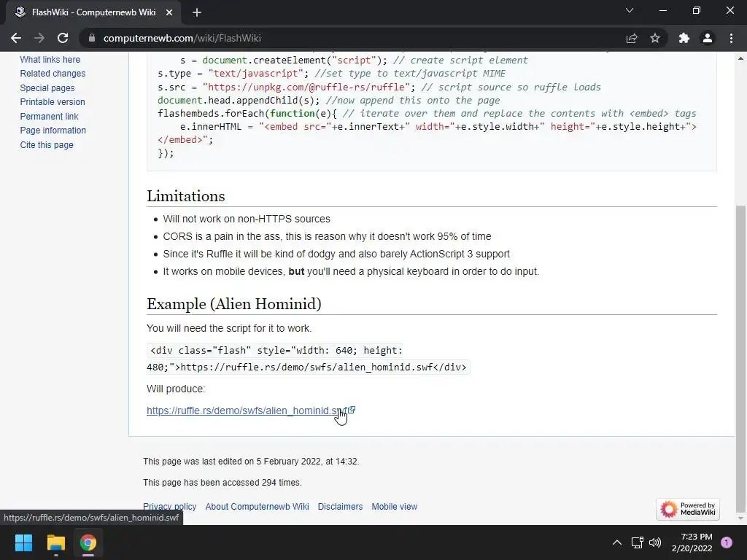Open a new browser tab
The width and height of the screenshot is (747, 560).
coord(197,12)
